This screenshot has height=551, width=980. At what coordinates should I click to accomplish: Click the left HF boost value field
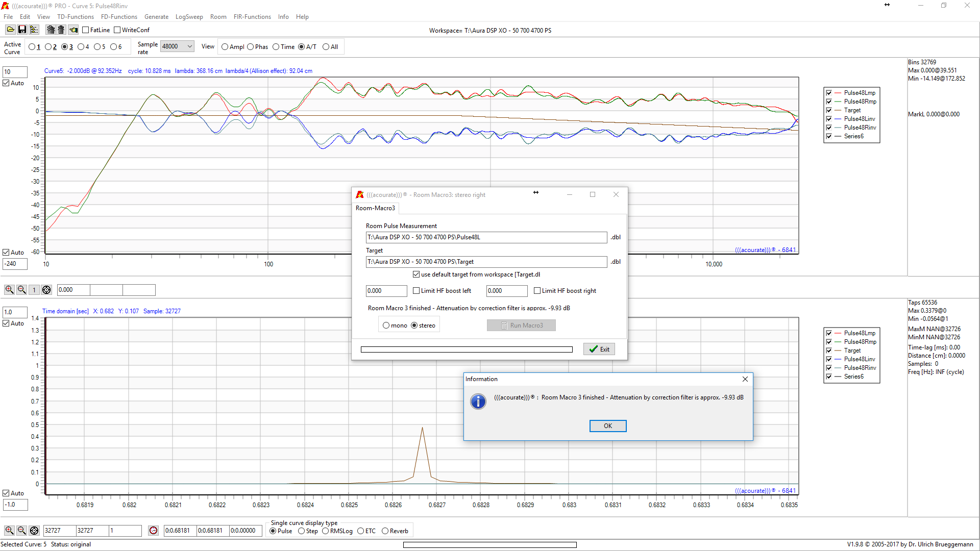click(386, 291)
